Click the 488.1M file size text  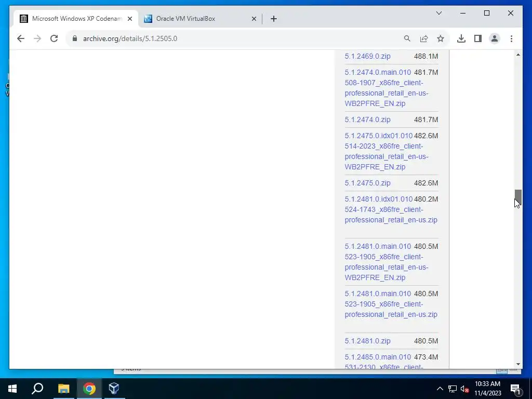pyautogui.click(x=426, y=56)
